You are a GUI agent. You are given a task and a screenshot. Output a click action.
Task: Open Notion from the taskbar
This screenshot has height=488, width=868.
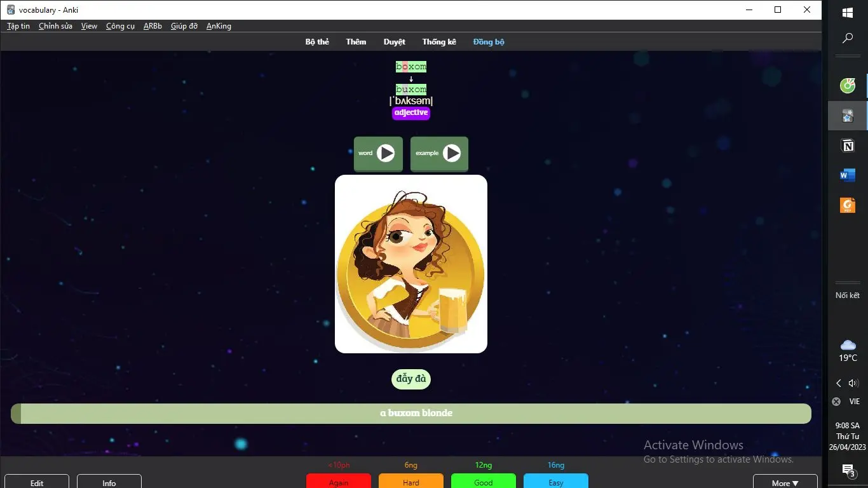click(x=848, y=146)
